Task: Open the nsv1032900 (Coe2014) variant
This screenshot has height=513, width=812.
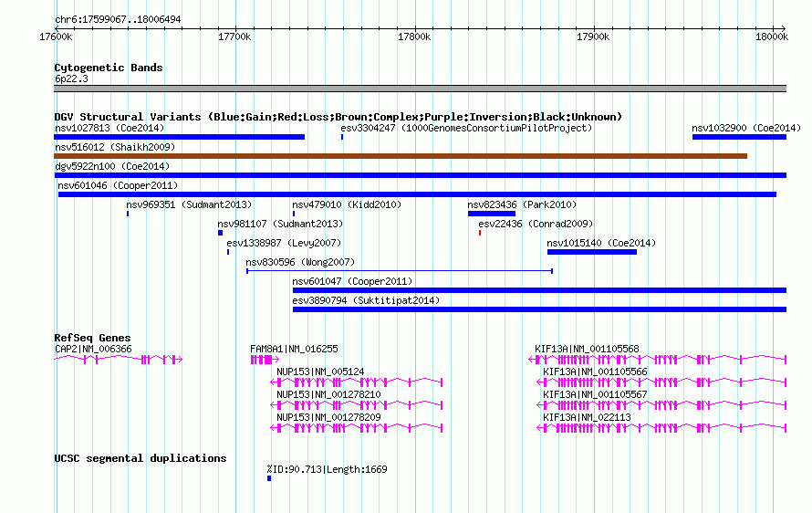Action: pos(739,137)
